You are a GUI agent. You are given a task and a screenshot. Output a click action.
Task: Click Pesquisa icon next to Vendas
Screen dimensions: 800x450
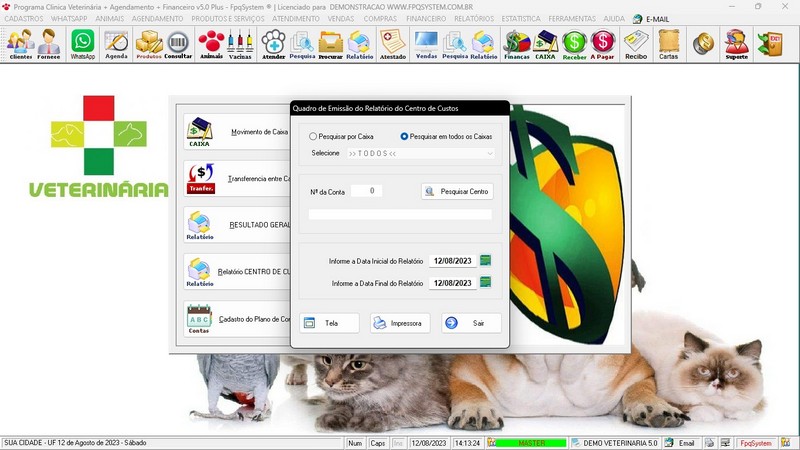pos(455,44)
